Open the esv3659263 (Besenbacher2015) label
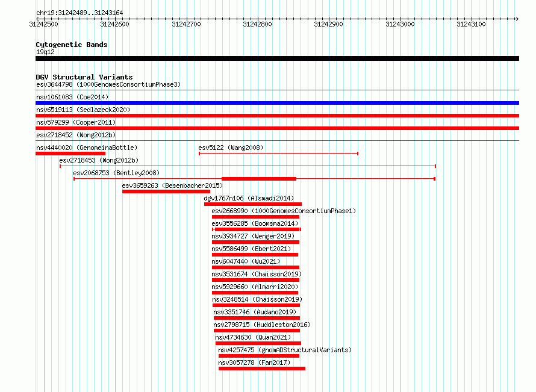Viewport: 536px width, 392px height. click(x=172, y=185)
